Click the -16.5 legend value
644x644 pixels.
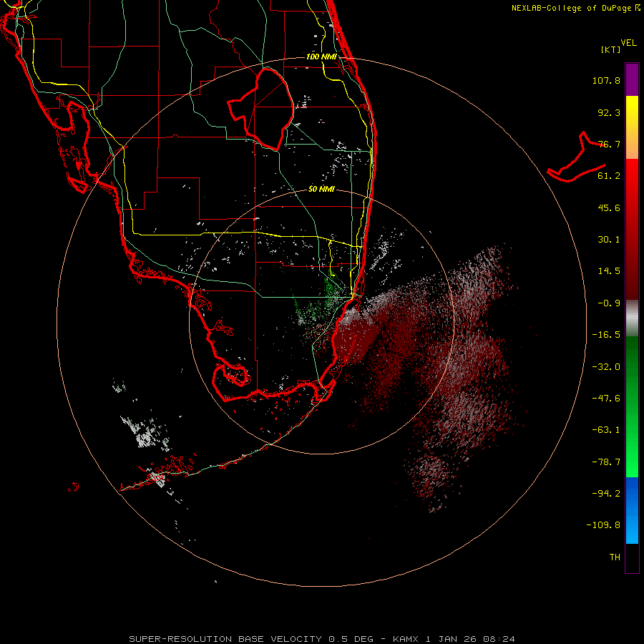click(x=606, y=335)
